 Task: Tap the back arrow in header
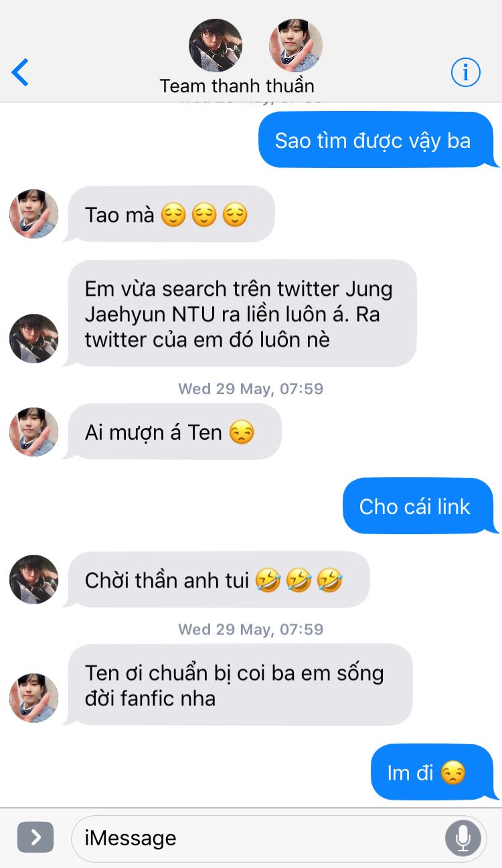point(20,72)
